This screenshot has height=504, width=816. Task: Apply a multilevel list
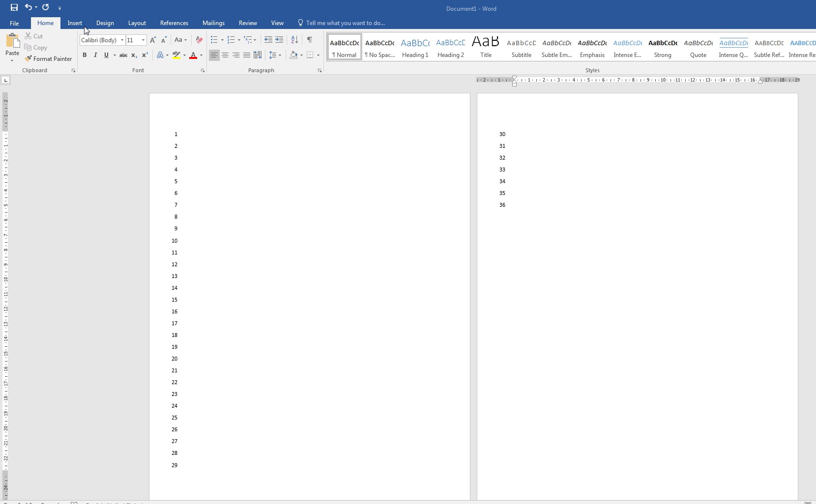248,40
